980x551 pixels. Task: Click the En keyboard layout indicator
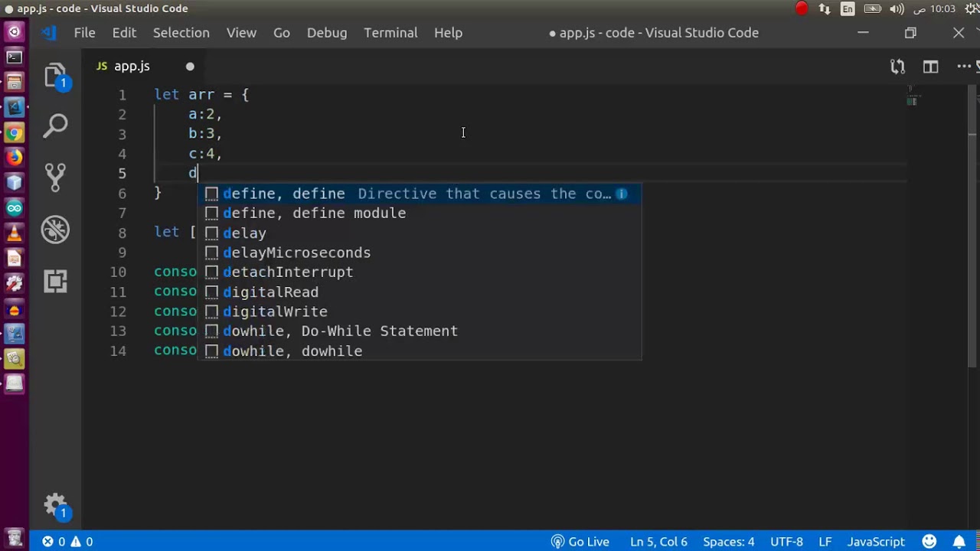(848, 8)
